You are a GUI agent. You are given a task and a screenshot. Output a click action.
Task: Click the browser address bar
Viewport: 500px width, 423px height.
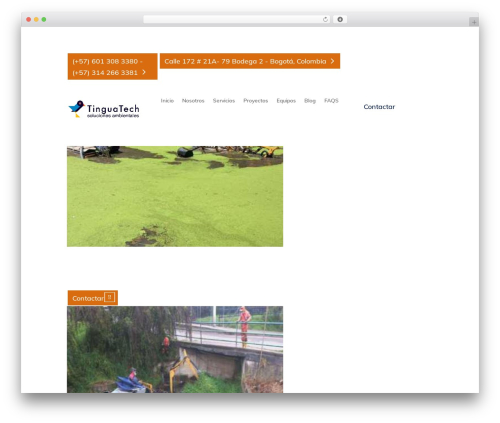click(237, 20)
